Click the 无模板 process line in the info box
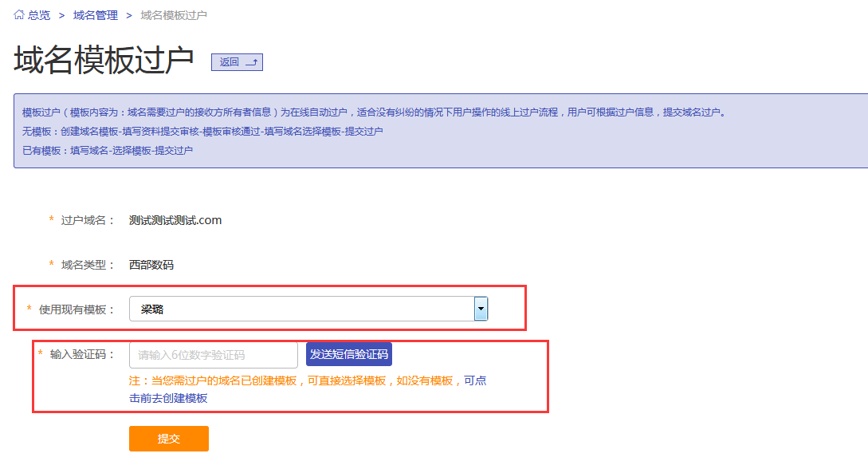The height and width of the screenshot is (473, 868). tap(203, 131)
